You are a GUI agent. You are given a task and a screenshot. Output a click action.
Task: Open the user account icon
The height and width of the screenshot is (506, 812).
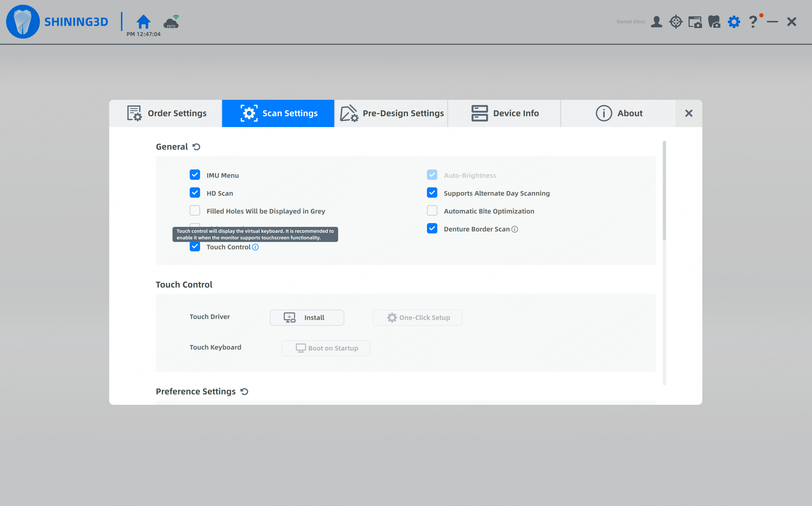[x=656, y=22]
